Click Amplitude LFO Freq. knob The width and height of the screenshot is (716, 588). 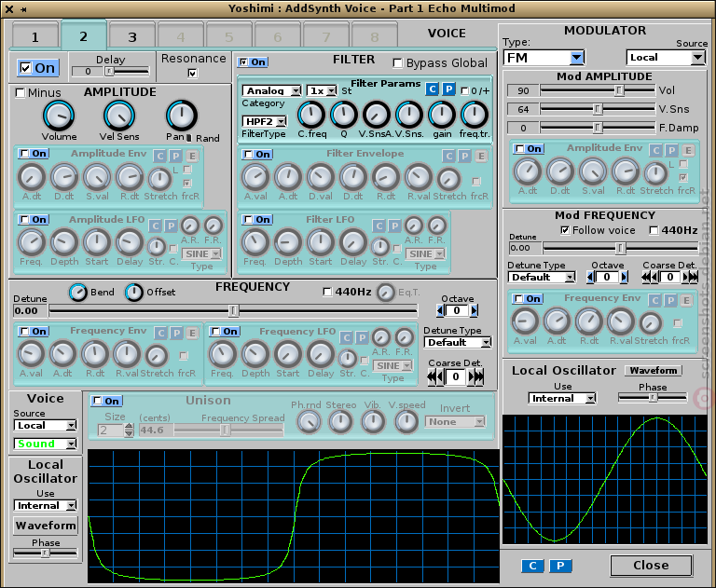(31, 242)
